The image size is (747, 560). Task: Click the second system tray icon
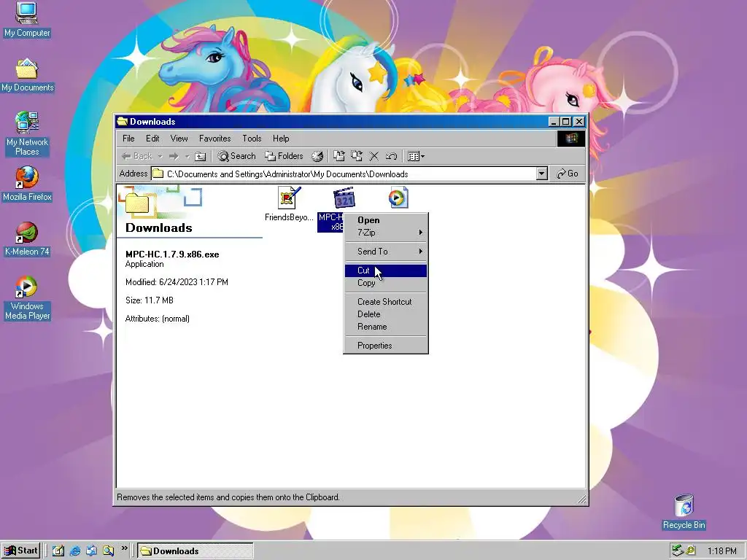coord(690,551)
